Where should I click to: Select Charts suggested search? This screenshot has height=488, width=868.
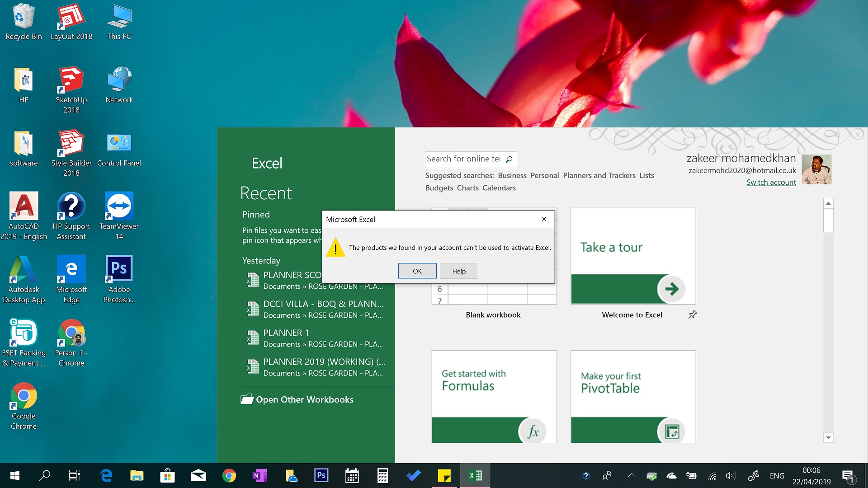point(467,188)
